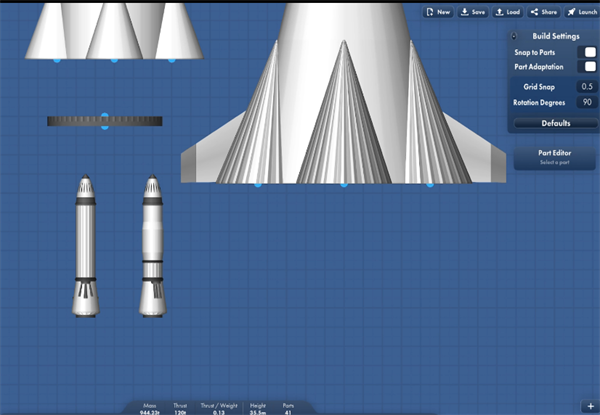Image resolution: width=600 pixels, height=415 pixels.
Task: Select the dark flat disc part
Action: click(x=104, y=121)
